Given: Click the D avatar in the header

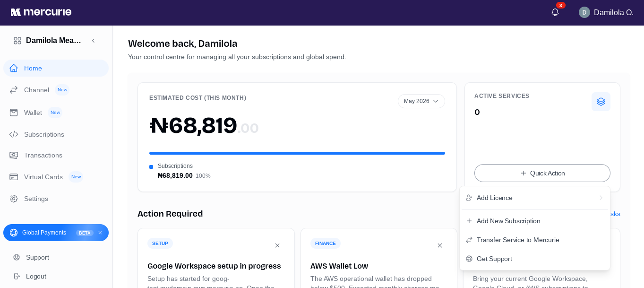Looking at the screenshot, I should click(x=584, y=12).
